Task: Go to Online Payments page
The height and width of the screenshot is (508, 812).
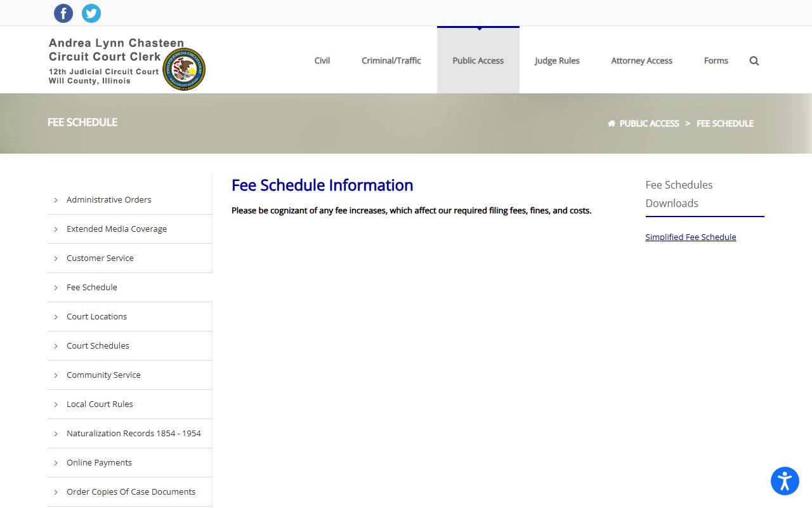Action: pyautogui.click(x=99, y=462)
